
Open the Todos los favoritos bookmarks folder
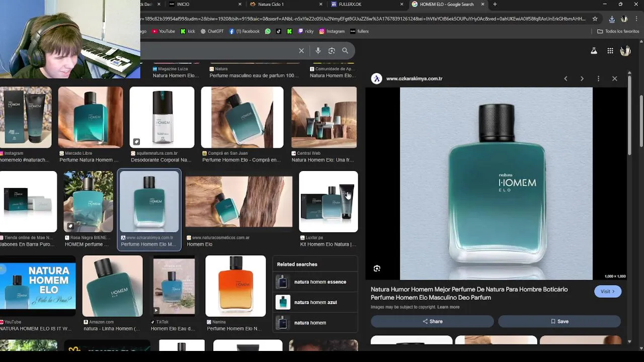coord(618,31)
